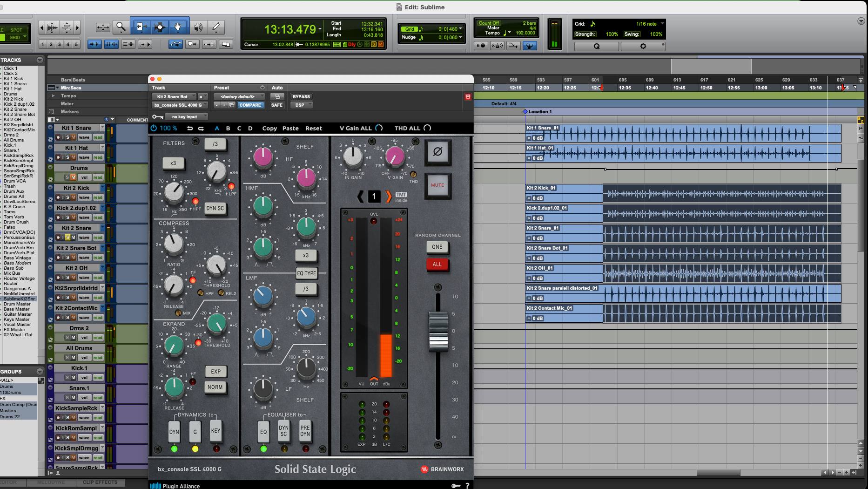Click the random channel ALL button

point(437,265)
